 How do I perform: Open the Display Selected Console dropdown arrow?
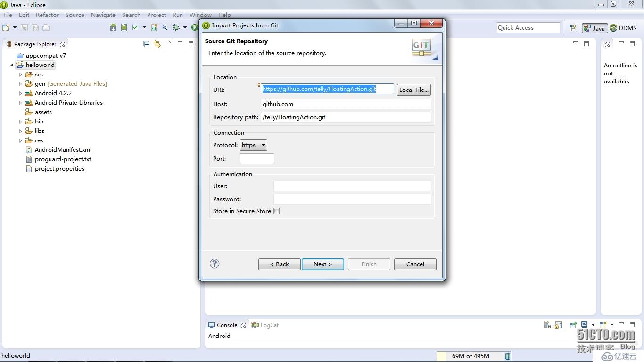pyautogui.click(x=593, y=325)
